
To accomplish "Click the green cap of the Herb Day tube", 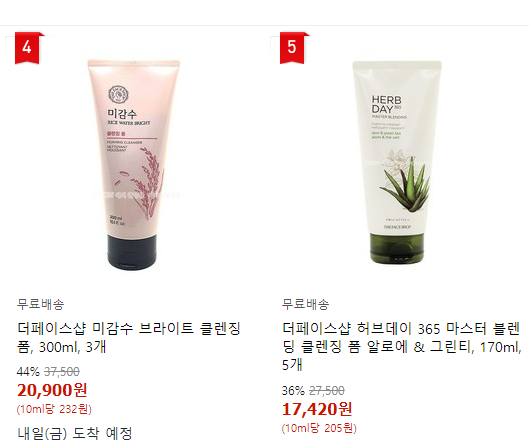I will click(x=397, y=248).
